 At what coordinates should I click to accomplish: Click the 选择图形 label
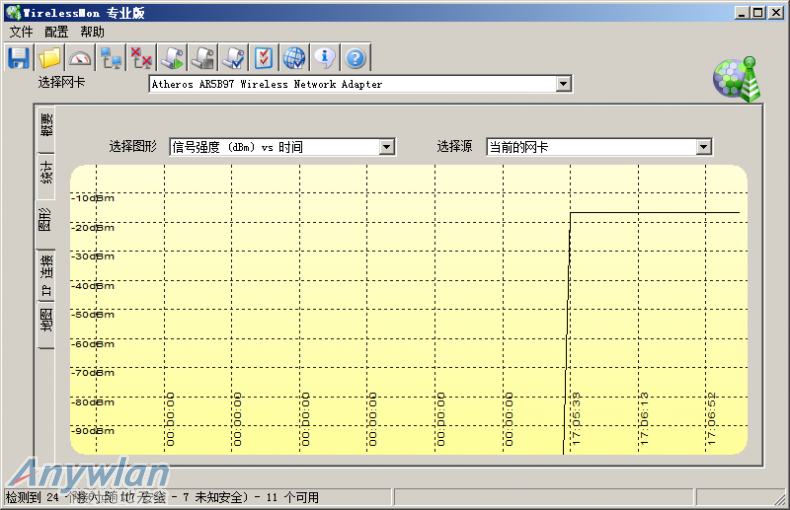click(x=133, y=147)
